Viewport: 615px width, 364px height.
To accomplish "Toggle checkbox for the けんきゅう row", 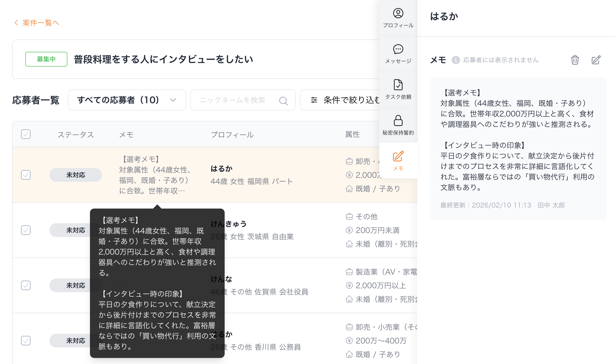I will (x=26, y=230).
